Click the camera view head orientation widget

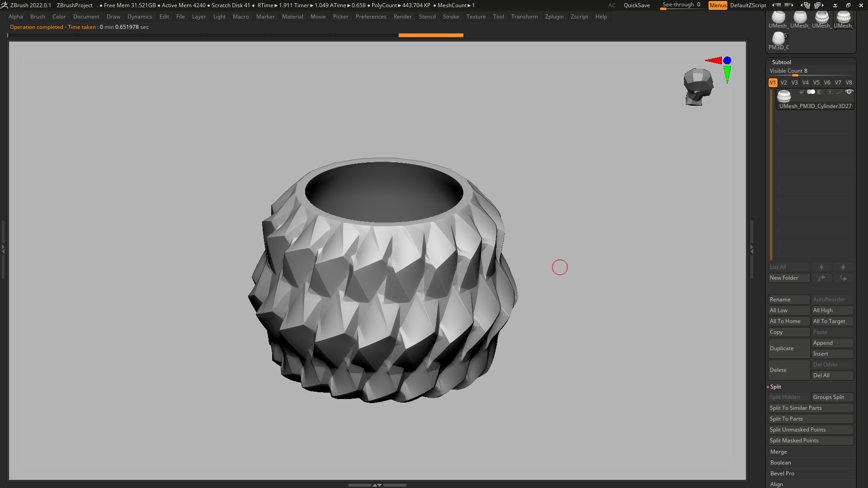tap(698, 87)
